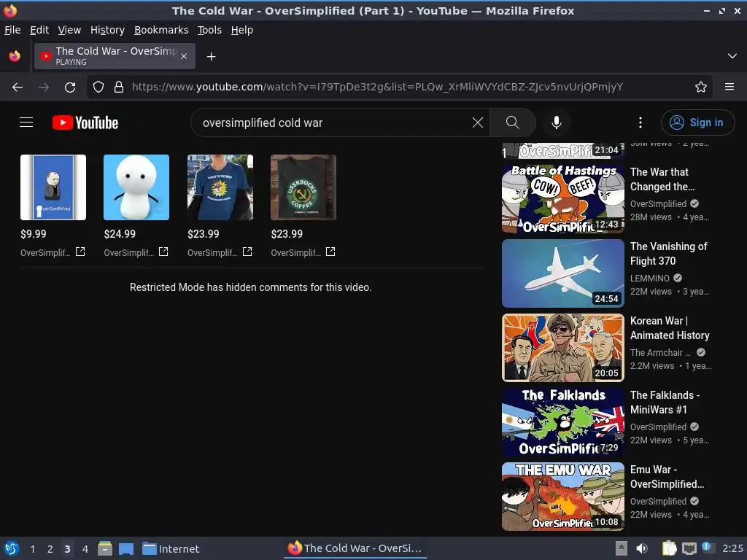Open the desktop start menu icon
This screenshot has width=747, height=560.
tap(11, 548)
